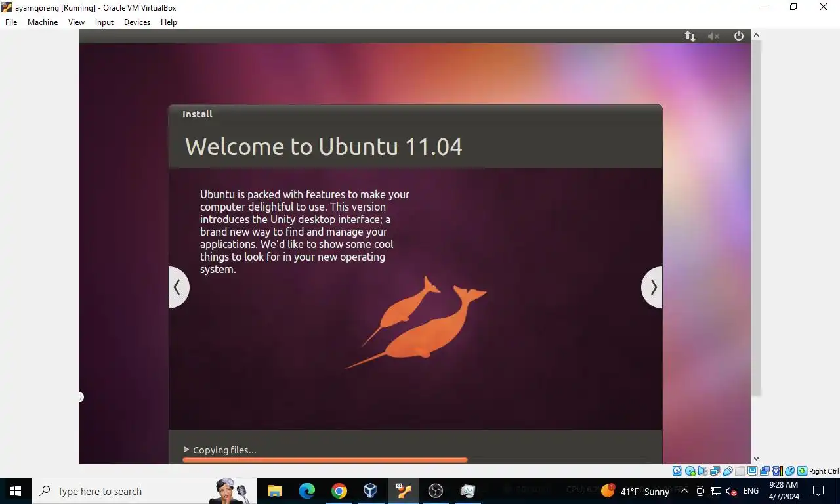Click the USB devices status icon
The height and width of the screenshot is (504, 840).
click(x=728, y=471)
